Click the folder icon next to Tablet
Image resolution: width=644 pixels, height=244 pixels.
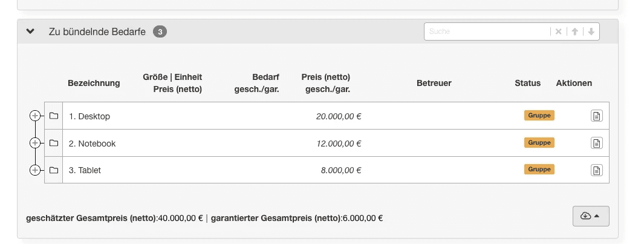point(54,170)
